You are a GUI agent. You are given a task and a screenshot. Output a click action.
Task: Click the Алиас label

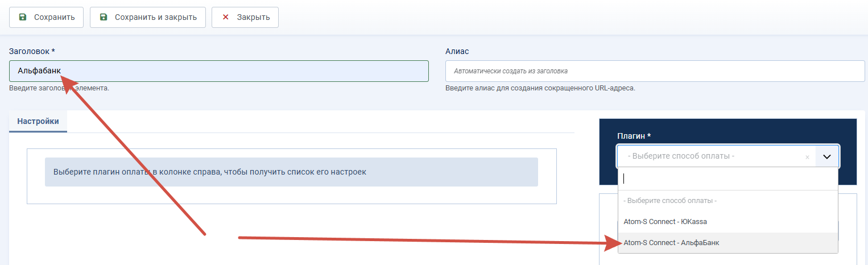pyautogui.click(x=457, y=51)
